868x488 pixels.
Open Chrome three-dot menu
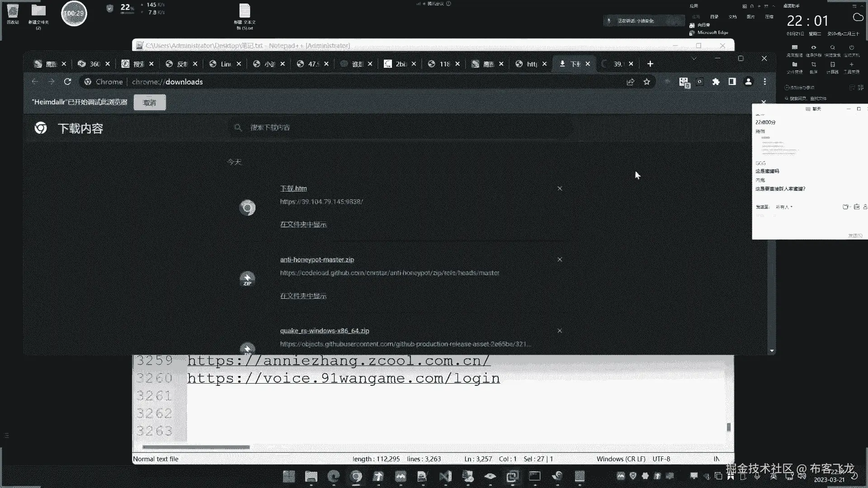[x=764, y=82]
